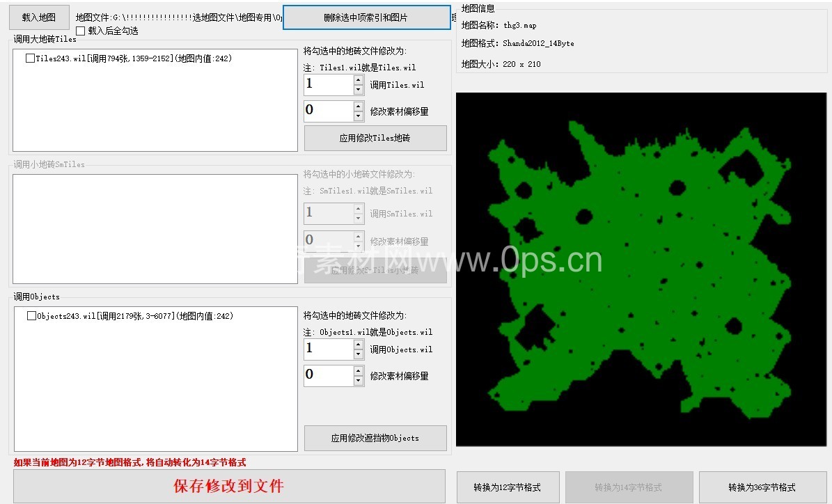The height and width of the screenshot is (504, 832).
Task: Decrease the 调用Tiles.wil number with down arrow
Action: (359, 90)
